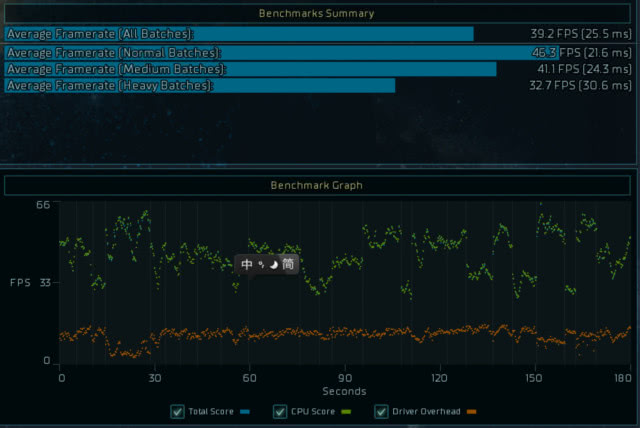Click the 简 simplified Chinese icon
Viewport: 640px width, 428px height.
coord(288,265)
